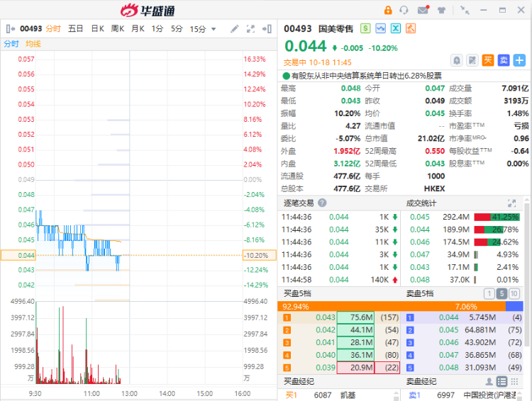Open the 逐笔交易 section header
The height and width of the screenshot is (401, 532).
coord(299,203)
